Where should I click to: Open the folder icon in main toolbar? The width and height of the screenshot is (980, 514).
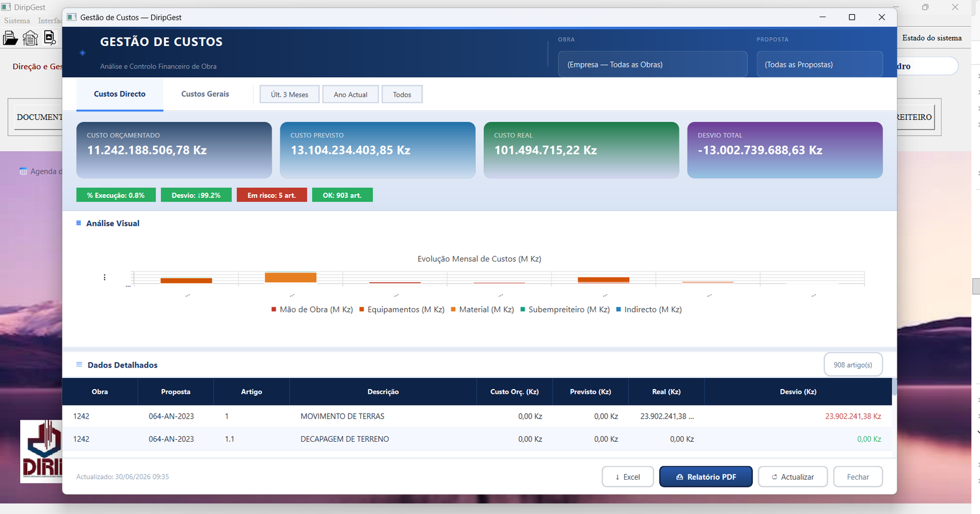[x=10, y=38]
